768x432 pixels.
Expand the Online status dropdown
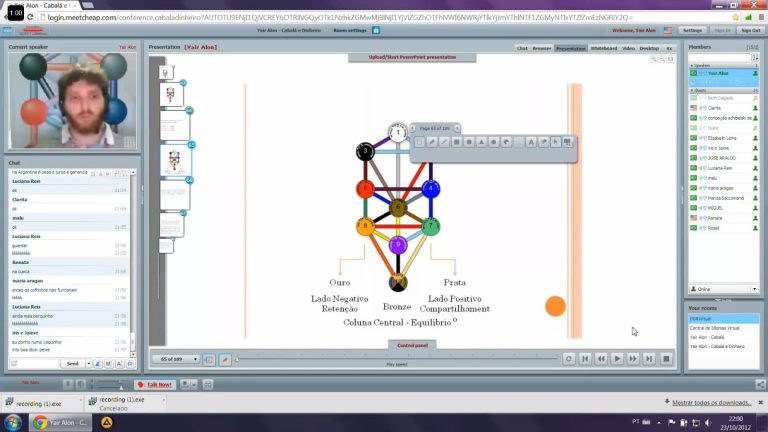(724, 289)
